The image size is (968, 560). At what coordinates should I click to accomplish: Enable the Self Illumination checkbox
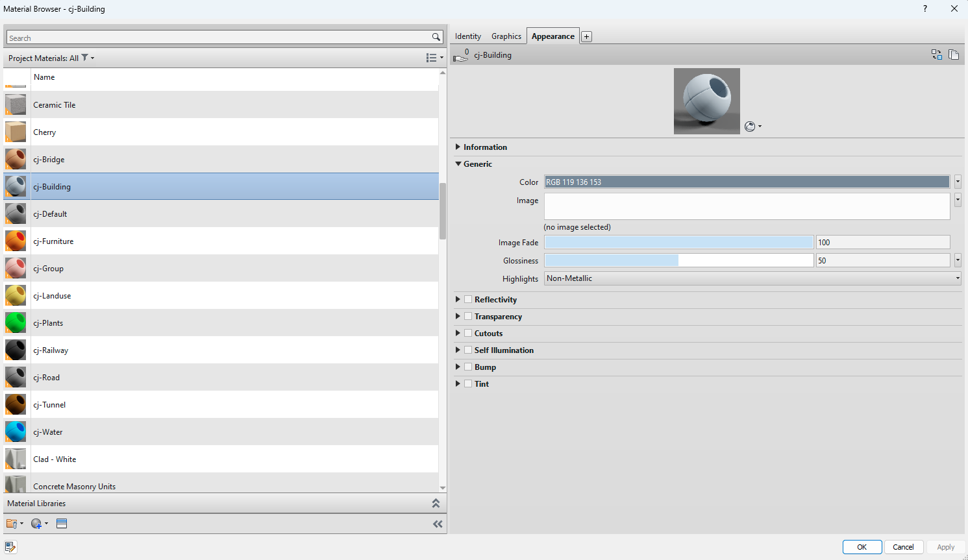point(468,350)
